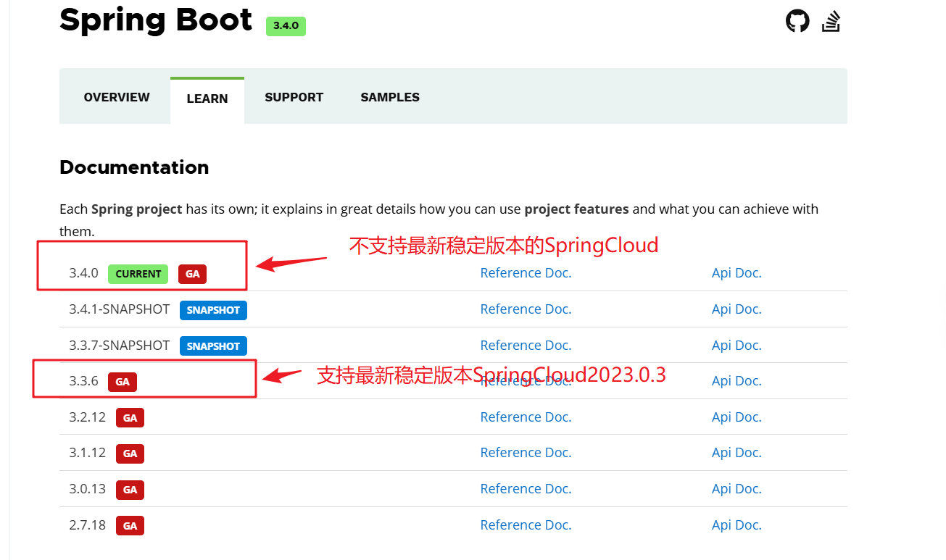Screen dimensions: 946x560
Task: Click the SNAPSHOT badge next to 3.4.1-SNAPSHOT
Action: [x=213, y=310]
